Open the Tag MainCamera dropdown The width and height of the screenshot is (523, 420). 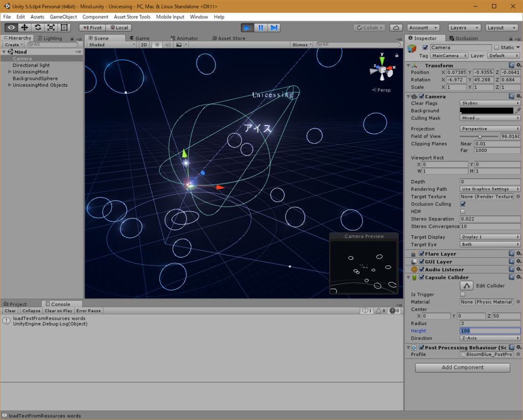449,56
